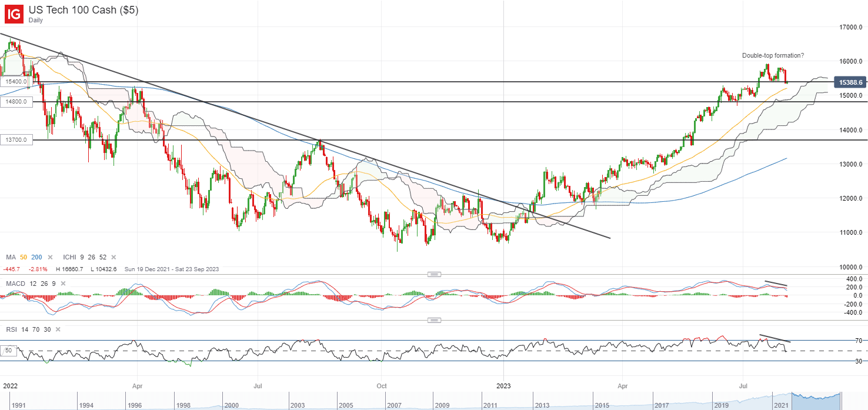
Task: Close the MACD indicator panel
Action: [x=62, y=284]
